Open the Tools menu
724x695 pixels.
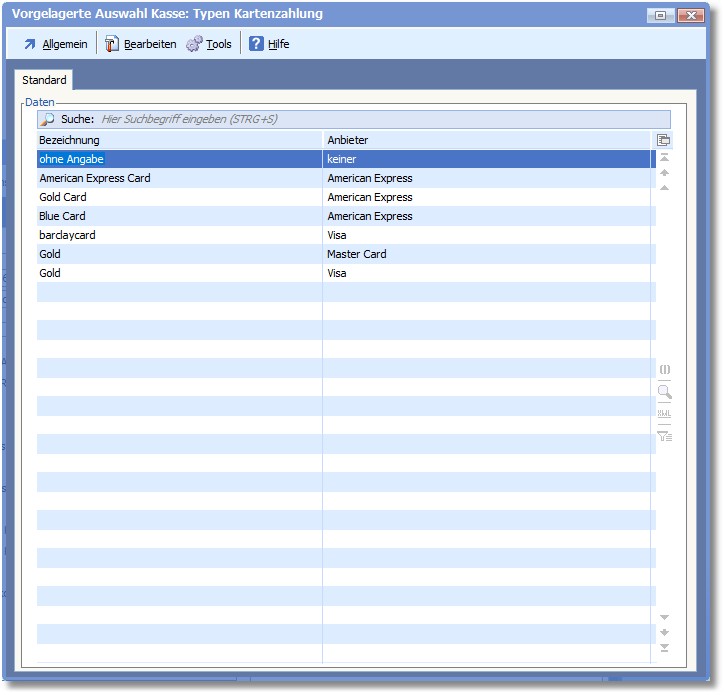[x=209, y=44]
